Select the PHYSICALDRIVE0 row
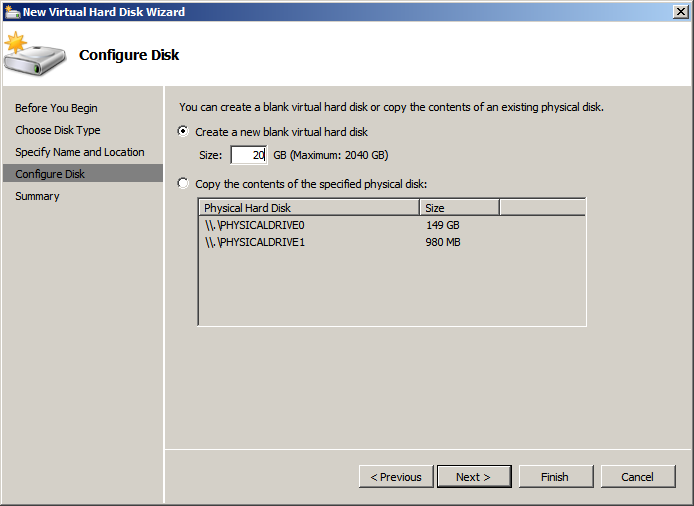 click(254, 225)
